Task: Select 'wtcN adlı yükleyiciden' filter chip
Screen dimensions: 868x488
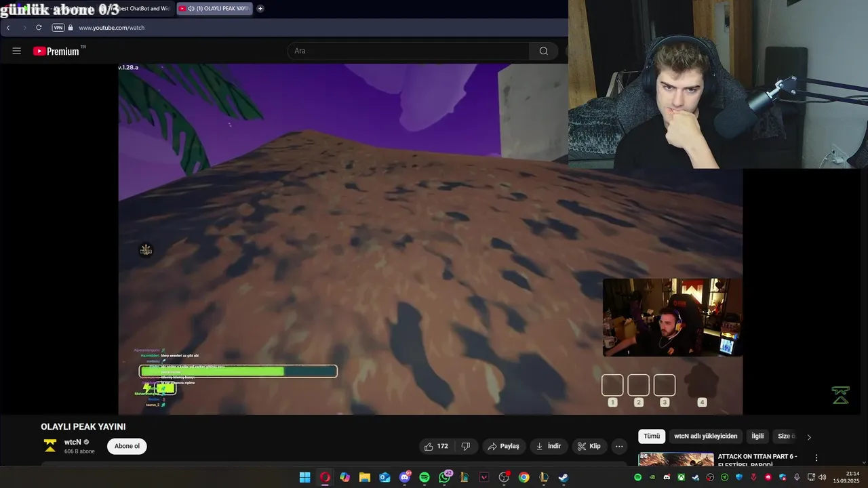Action: pyautogui.click(x=706, y=436)
